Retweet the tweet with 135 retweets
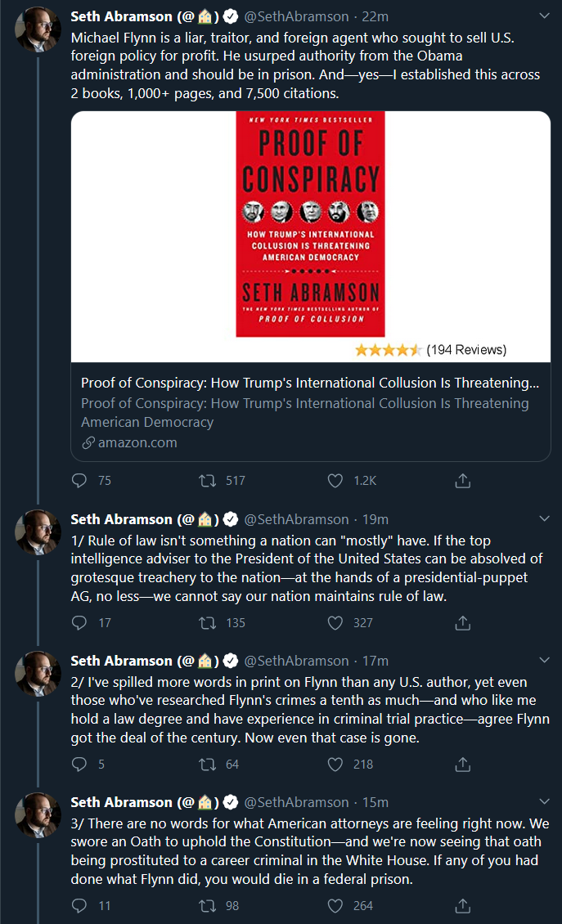562x924 pixels. pyautogui.click(x=207, y=623)
